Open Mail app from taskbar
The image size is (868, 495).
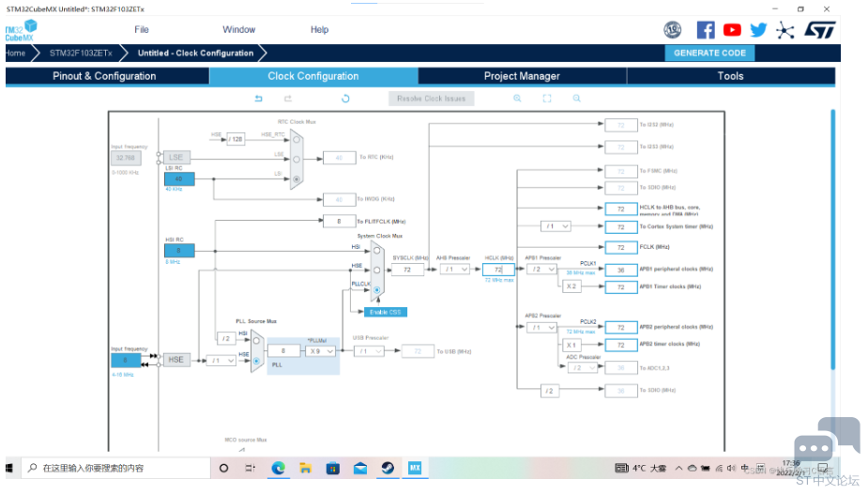360,469
